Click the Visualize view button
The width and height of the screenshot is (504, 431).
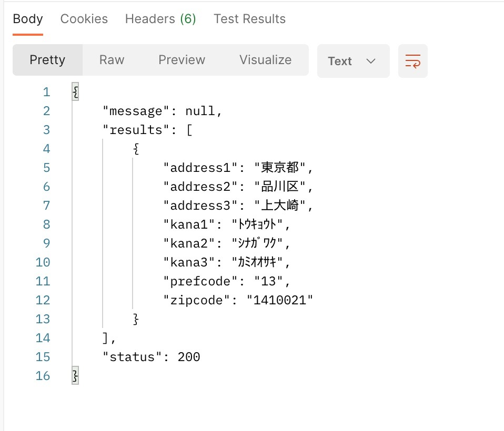[265, 60]
